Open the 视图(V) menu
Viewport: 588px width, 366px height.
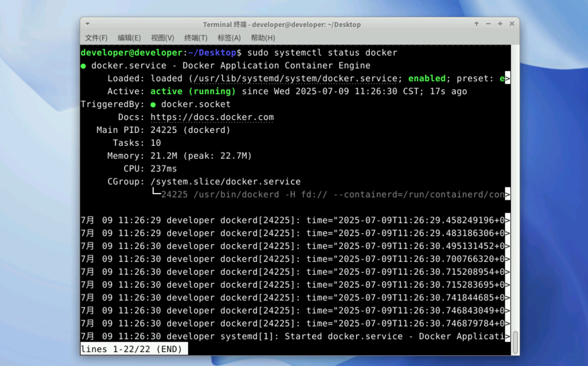162,38
